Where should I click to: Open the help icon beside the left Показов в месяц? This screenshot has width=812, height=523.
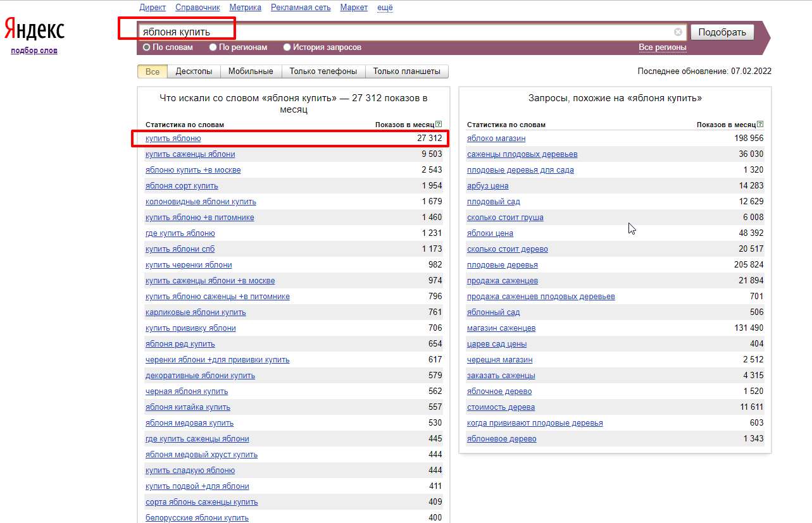point(439,125)
